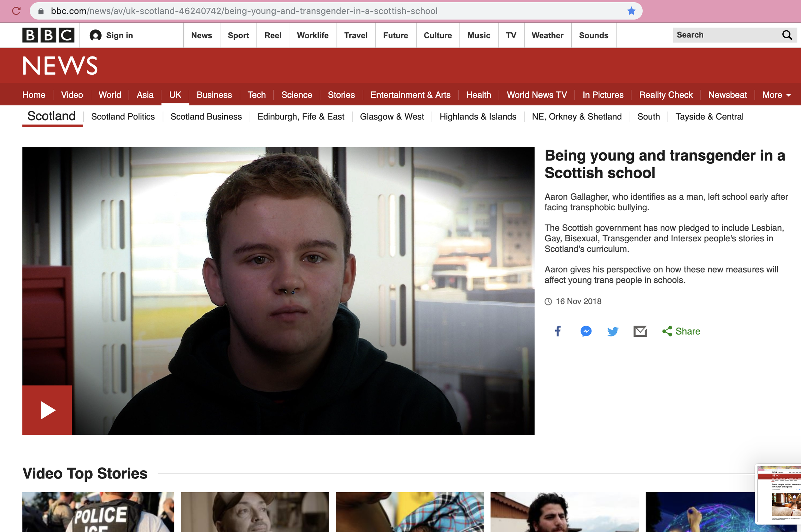
Task: Open the dark-haired man video thumbnail
Action: coord(565,512)
